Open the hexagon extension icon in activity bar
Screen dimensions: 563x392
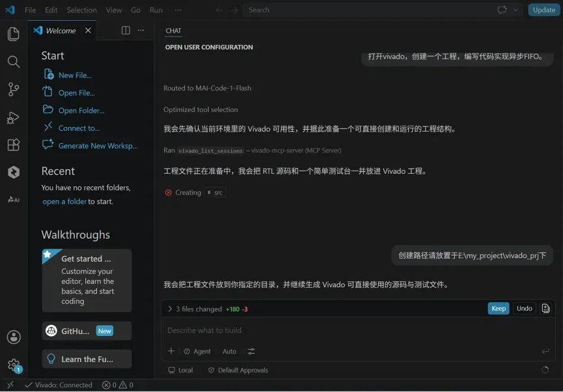point(13,172)
